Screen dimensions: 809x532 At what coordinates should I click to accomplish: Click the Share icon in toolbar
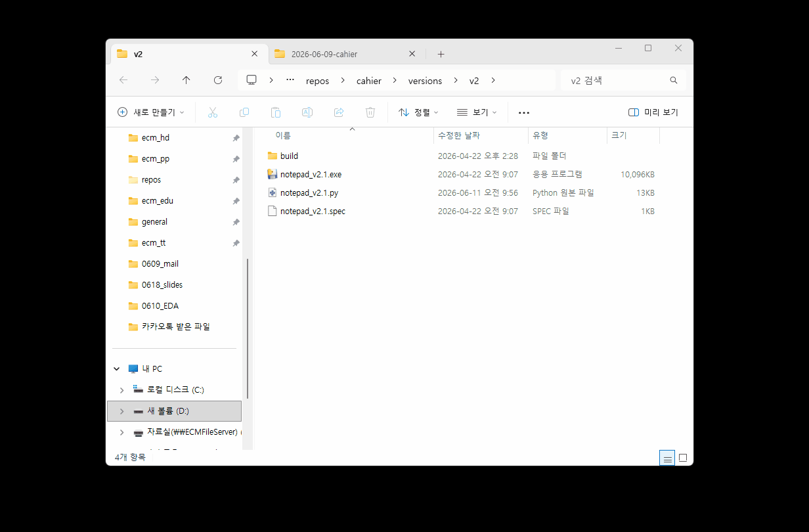(339, 112)
